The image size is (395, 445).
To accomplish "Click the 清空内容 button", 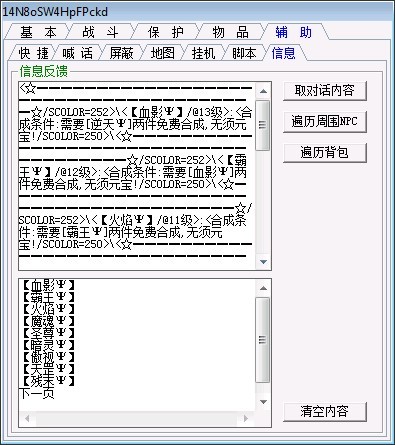I will [x=325, y=411].
